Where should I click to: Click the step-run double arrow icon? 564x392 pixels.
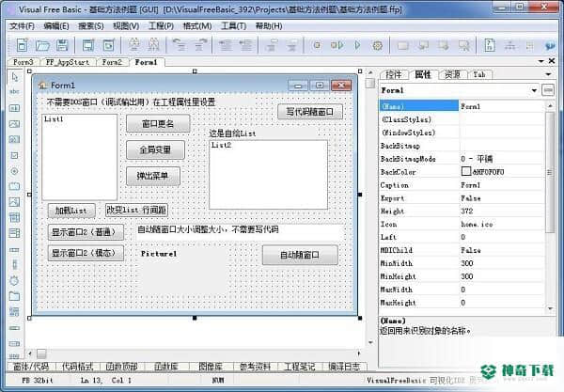(337, 45)
